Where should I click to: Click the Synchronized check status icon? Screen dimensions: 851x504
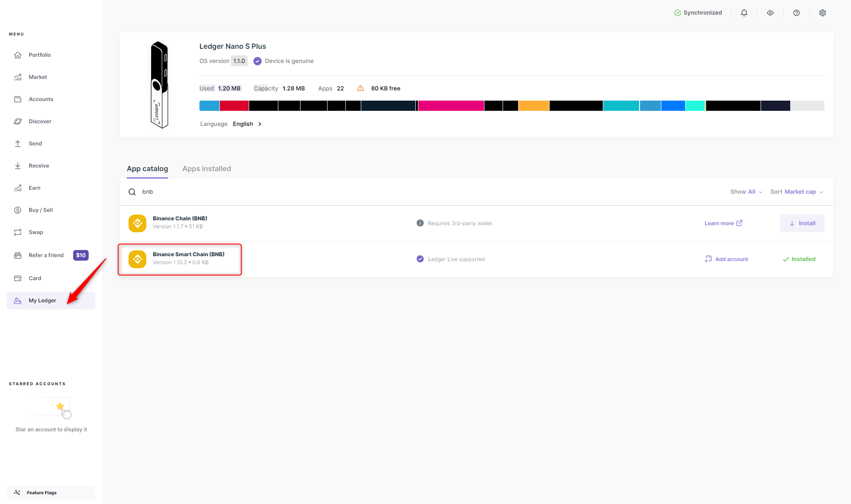[678, 13]
